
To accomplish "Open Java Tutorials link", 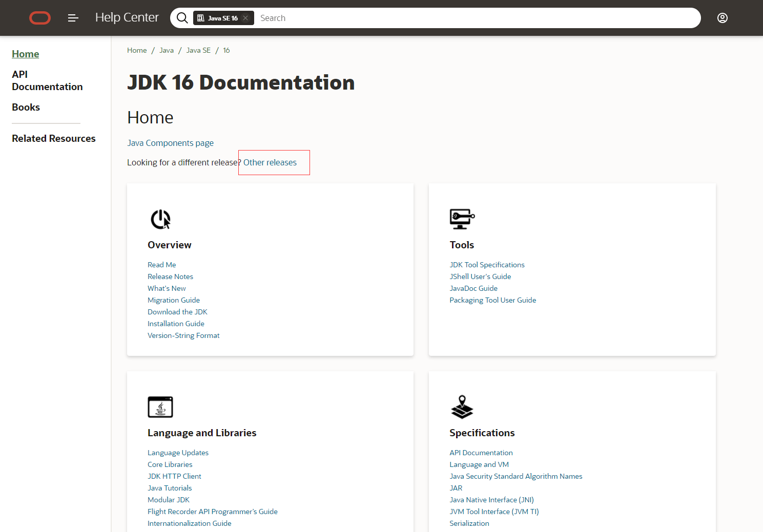I will click(x=170, y=488).
